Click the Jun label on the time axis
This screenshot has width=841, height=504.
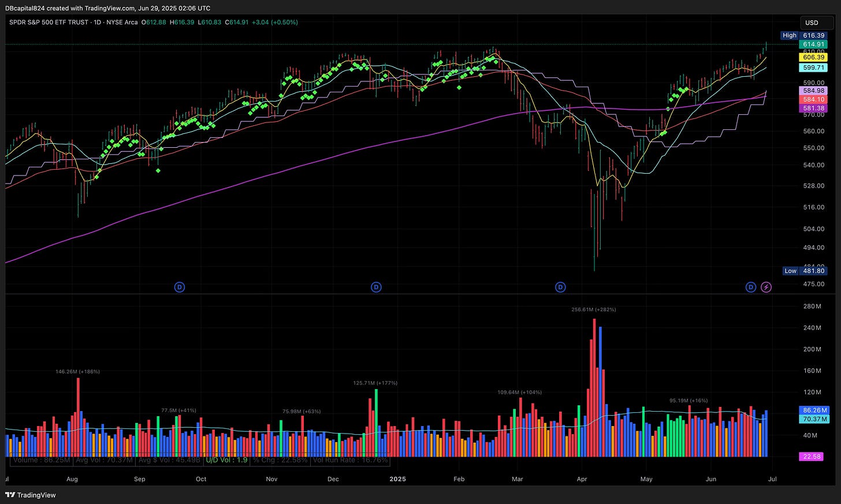(711, 479)
